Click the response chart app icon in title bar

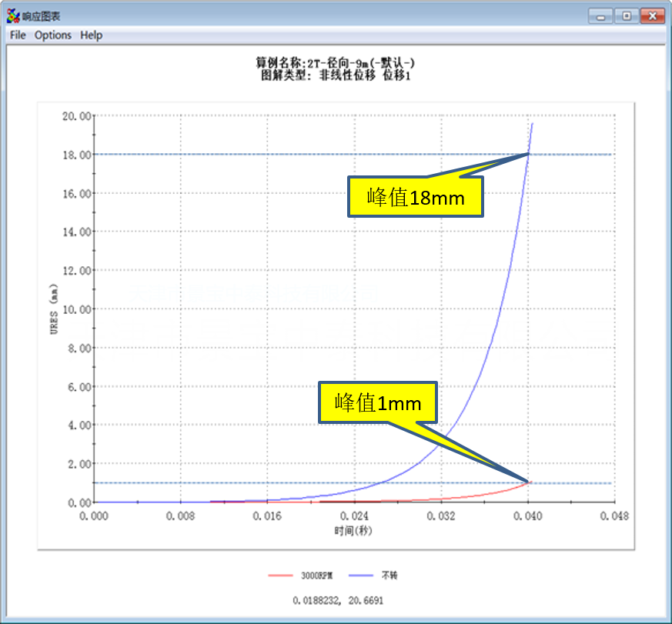[x=13, y=15]
